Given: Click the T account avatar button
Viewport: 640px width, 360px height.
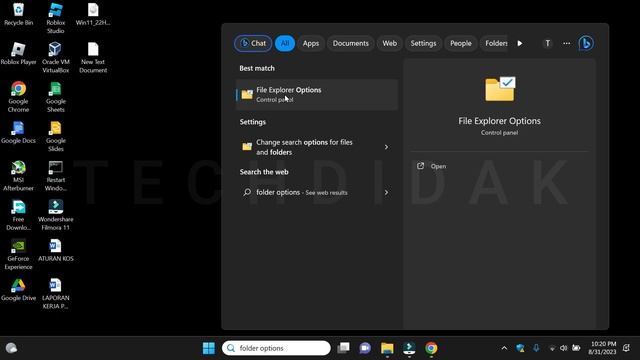Looking at the screenshot, I should (548, 43).
